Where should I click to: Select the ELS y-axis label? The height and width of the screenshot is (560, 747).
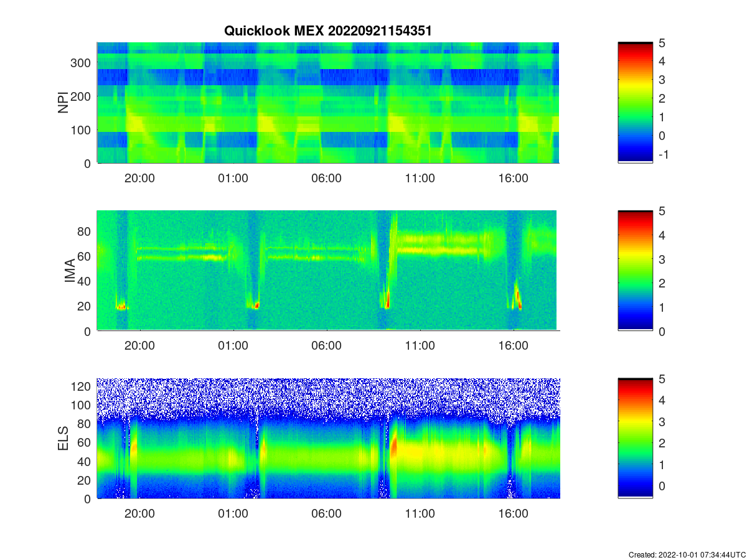coord(63,439)
